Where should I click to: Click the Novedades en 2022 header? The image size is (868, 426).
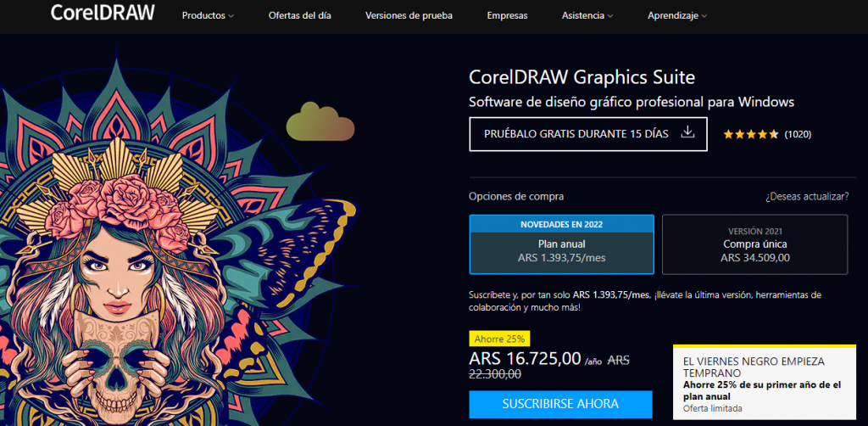561,224
